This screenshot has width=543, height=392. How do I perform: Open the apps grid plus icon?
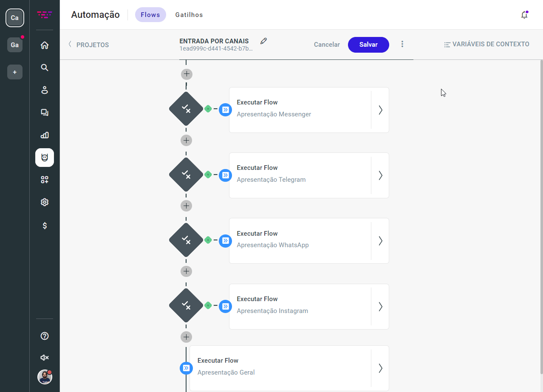tap(45, 180)
